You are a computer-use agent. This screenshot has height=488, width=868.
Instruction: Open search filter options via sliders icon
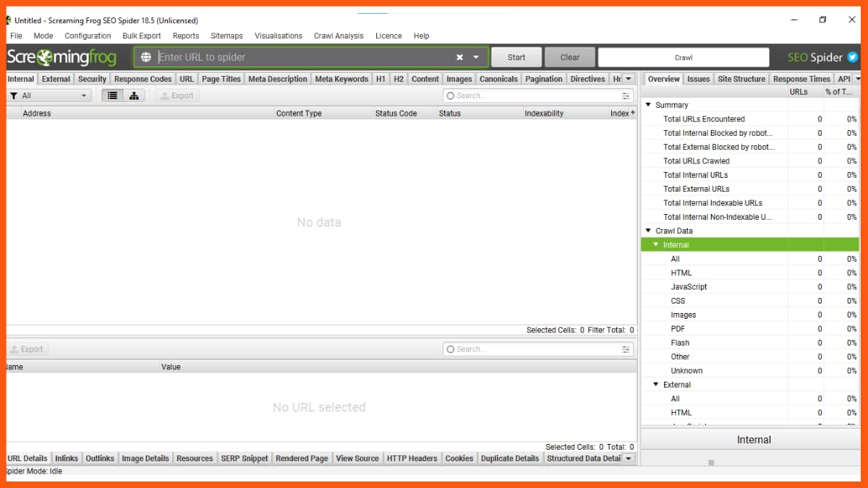click(625, 95)
